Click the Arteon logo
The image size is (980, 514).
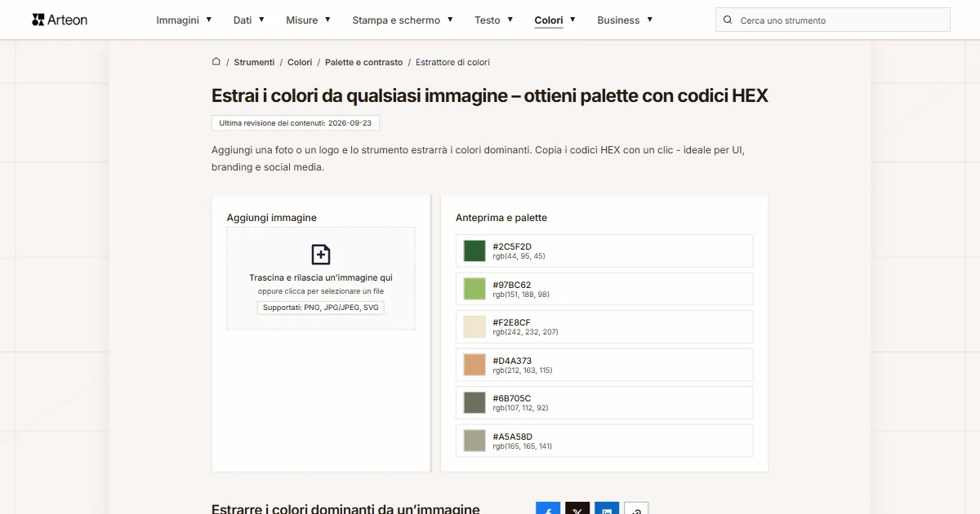coord(60,20)
